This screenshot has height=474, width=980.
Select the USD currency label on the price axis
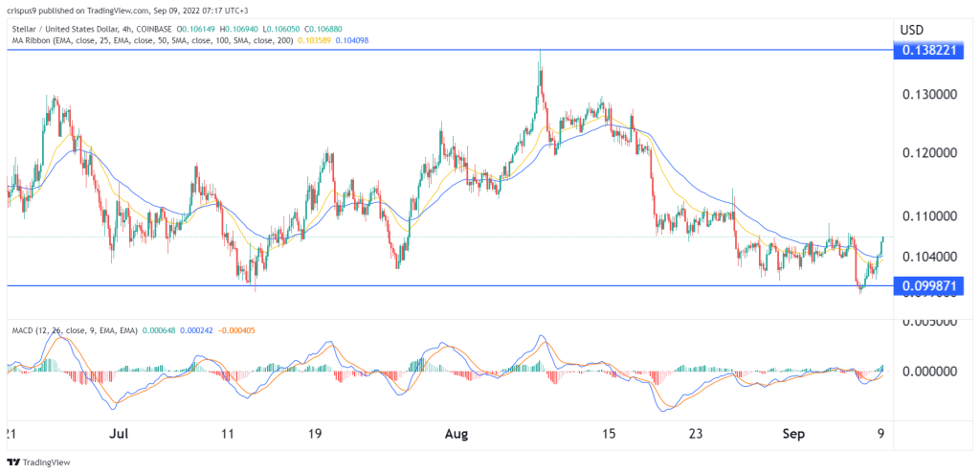pos(912,30)
